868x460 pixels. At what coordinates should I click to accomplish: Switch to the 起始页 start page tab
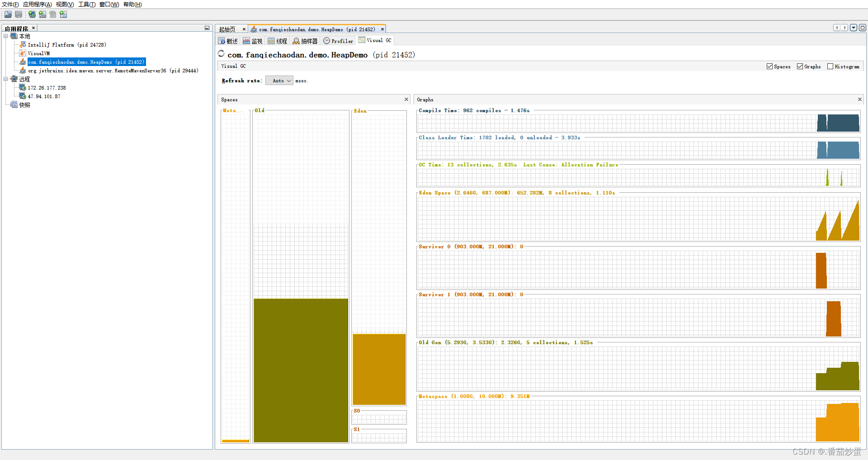pyautogui.click(x=227, y=29)
